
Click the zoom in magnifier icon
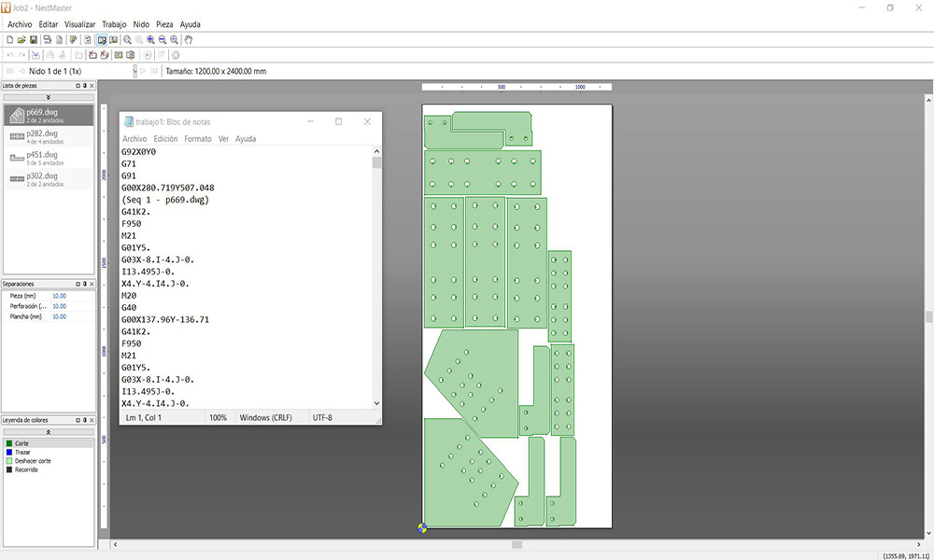coord(151,40)
